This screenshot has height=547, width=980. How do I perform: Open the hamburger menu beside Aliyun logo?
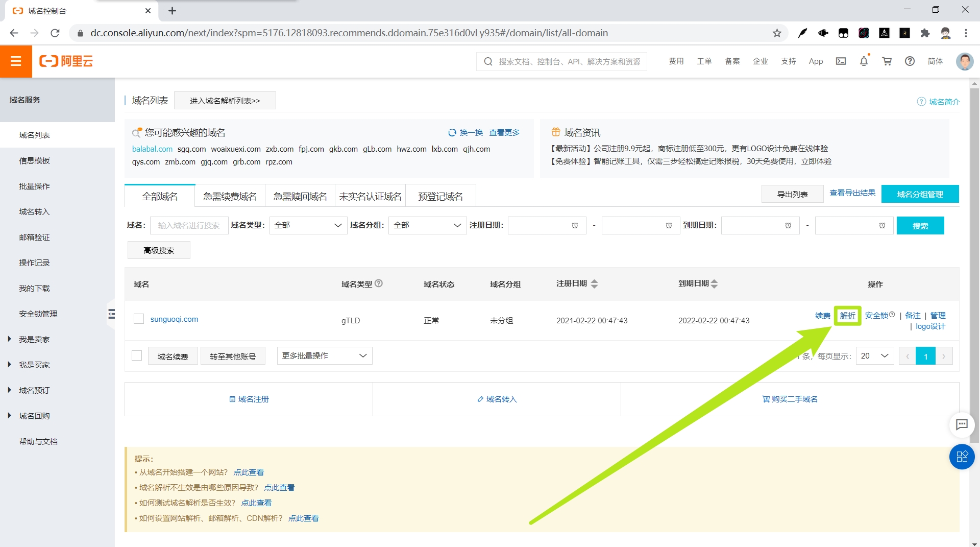click(x=16, y=61)
